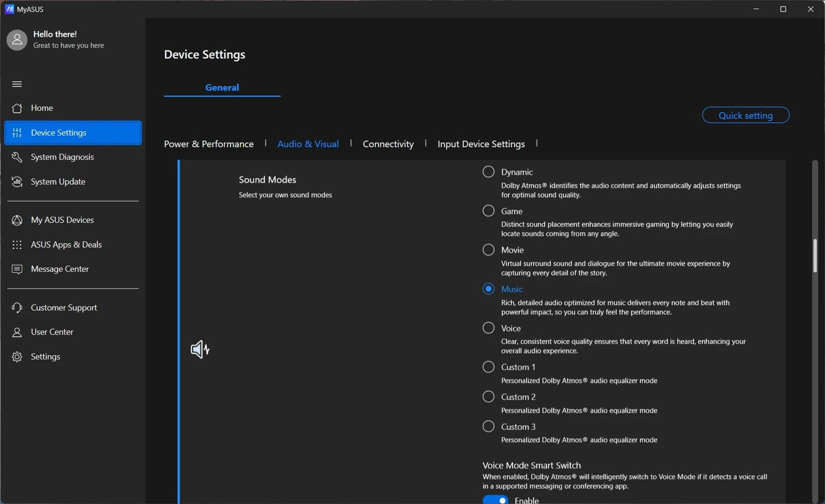This screenshot has height=504, width=825.
Task: Click the Voice Mode Smart Switch heading
Action: (532, 465)
